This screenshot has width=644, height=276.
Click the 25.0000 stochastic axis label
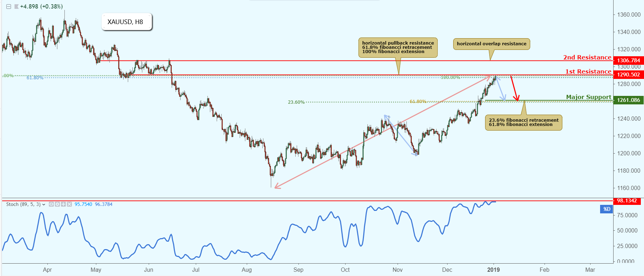(627, 246)
